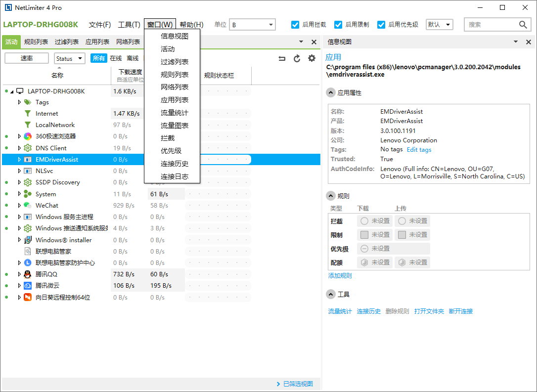Click the 添加规则 link
This screenshot has height=392, width=537.
tap(340, 276)
